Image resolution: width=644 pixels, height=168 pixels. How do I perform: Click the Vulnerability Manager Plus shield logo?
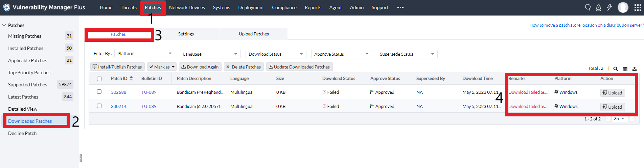[x=6, y=7]
